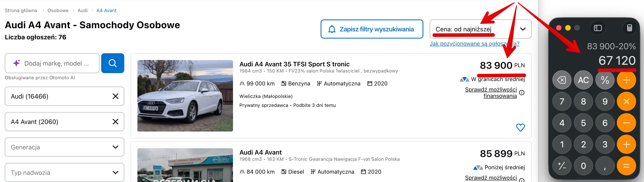Go to "Strona główna" in the breadcrumb

[21, 11]
